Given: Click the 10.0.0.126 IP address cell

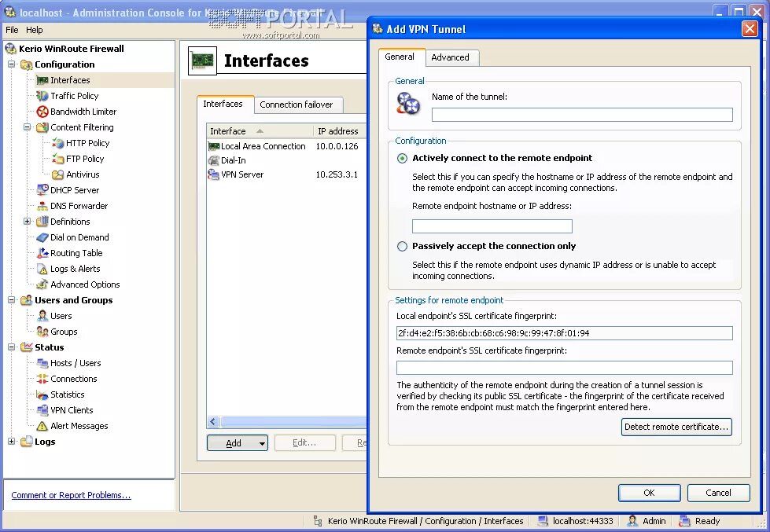Looking at the screenshot, I should (x=337, y=146).
